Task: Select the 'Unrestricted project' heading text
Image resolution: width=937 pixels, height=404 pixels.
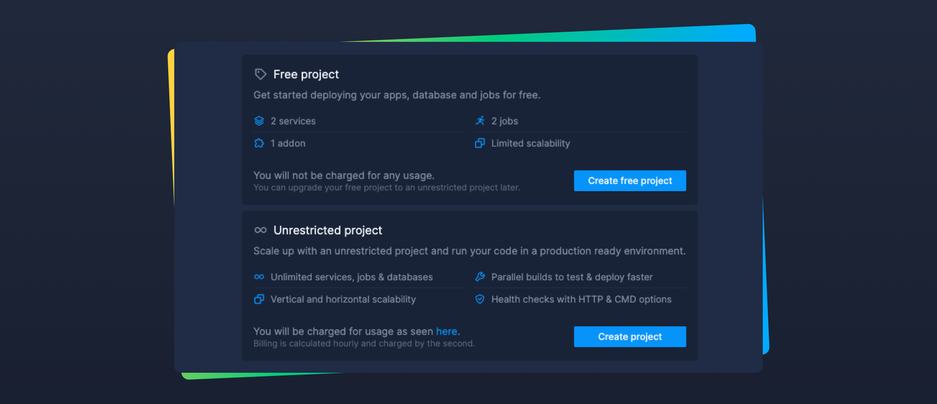Action: [327, 230]
